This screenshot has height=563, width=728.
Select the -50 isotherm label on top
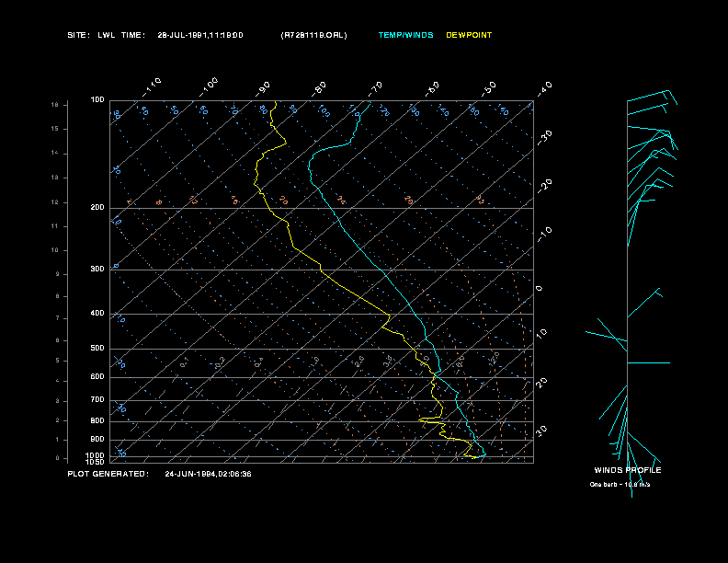(489, 89)
